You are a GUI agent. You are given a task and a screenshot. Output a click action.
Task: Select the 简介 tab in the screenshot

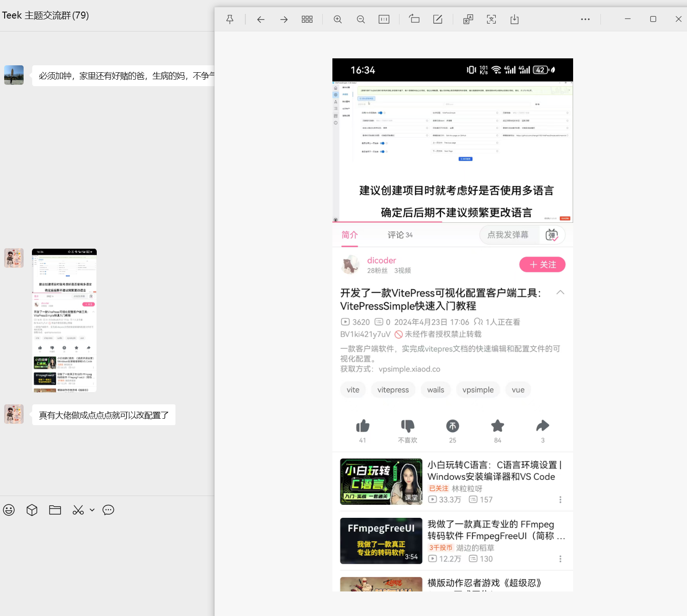click(350, 235)
